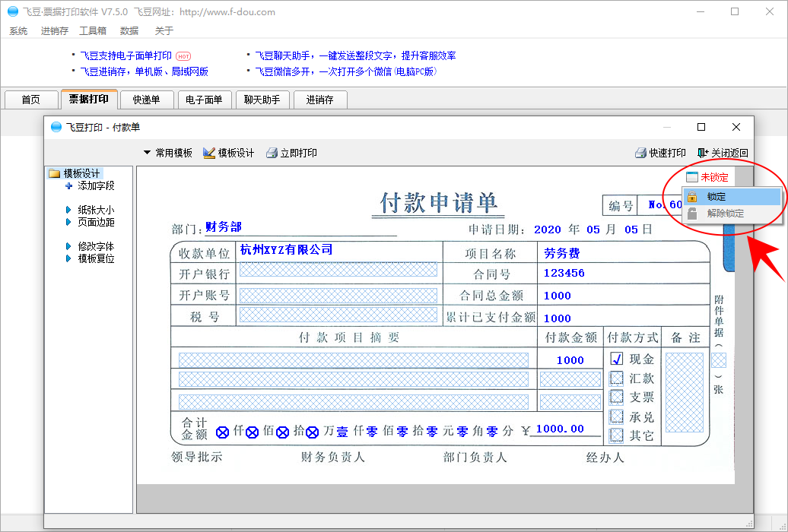Click the red HOT badge

coord(183,56)
